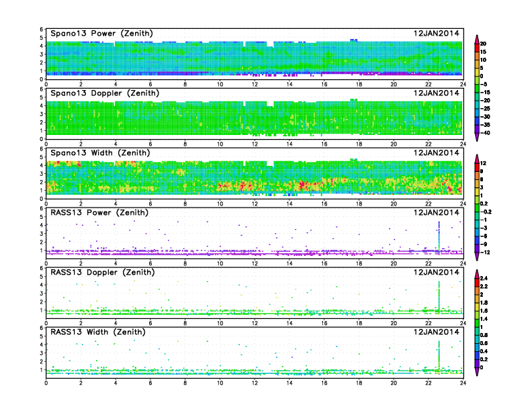Select the 'RASS13 Power (Zenith)' panel title
Screen dimensions: 532x411
pyautogui.click(x=99, y=213)
